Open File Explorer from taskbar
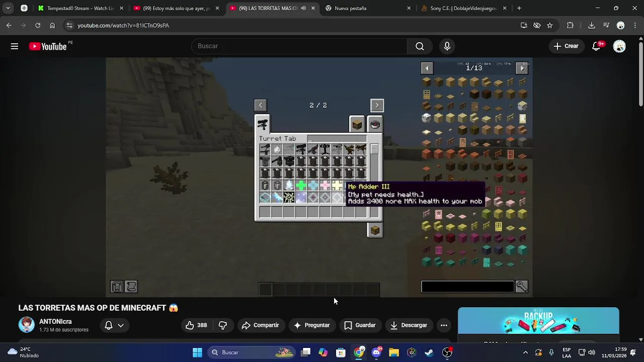644x362 pixels. (x=394, y=352)
